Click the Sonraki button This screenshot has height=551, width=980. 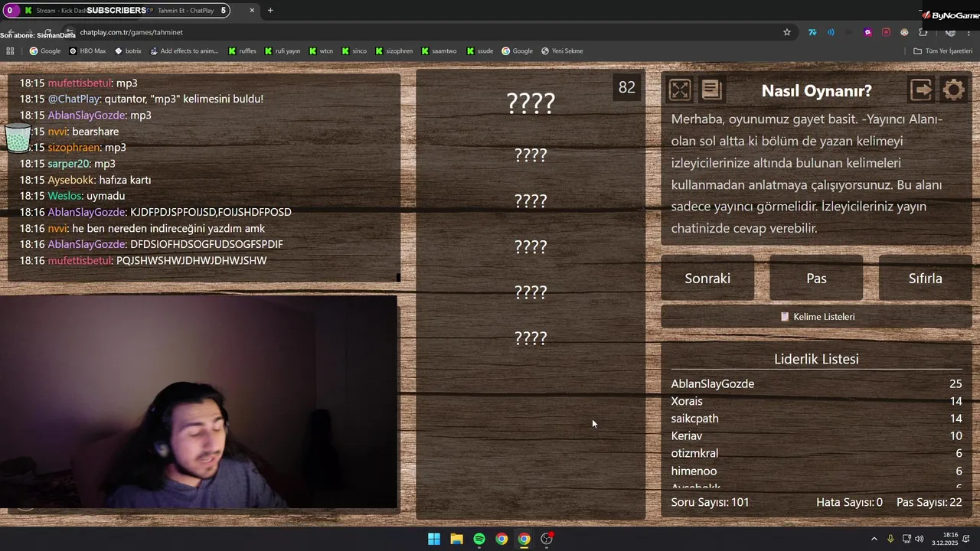707,279
